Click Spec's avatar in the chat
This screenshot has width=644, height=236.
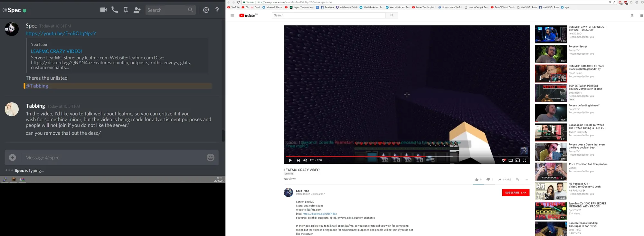tap(12, 29)
